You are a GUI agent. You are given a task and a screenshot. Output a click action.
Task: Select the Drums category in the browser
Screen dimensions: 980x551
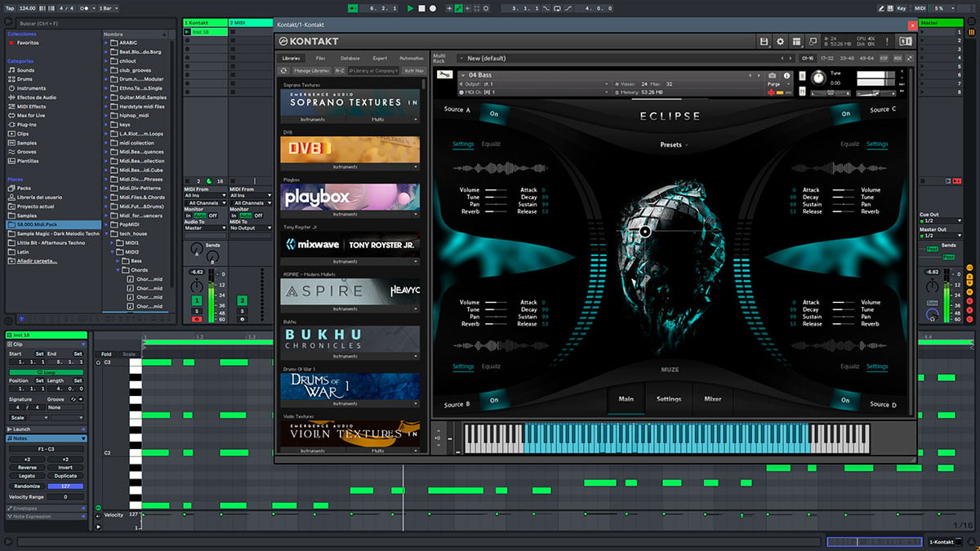[25, 79]
